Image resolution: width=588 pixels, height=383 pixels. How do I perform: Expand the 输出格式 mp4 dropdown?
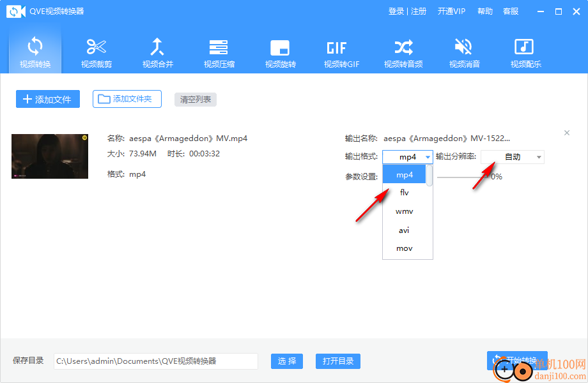pos(408,157)
